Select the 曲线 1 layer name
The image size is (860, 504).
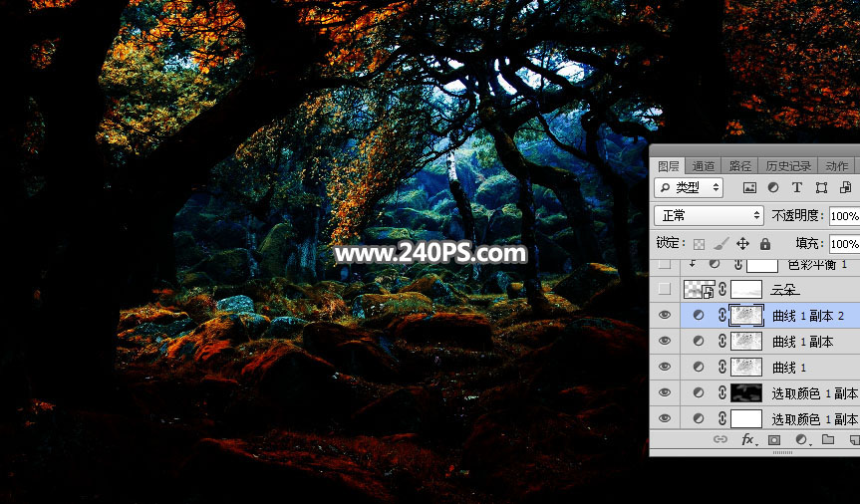(x=788, y=367)
